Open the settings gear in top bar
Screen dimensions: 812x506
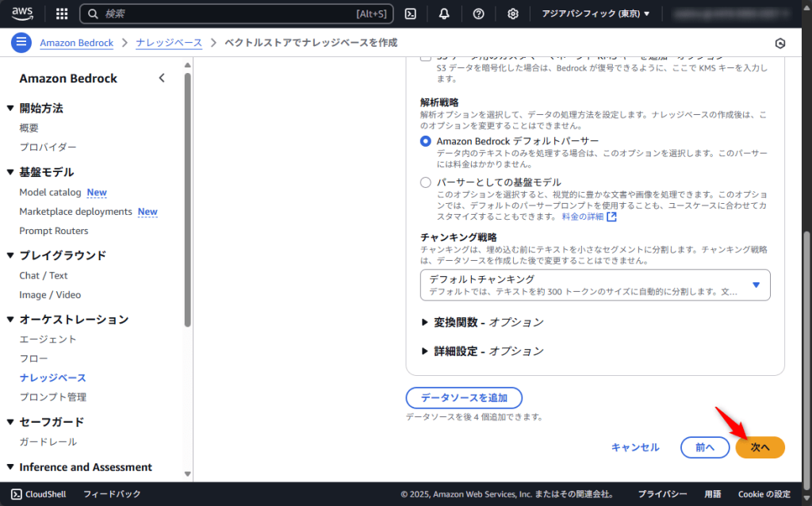(x=513, y=14)
